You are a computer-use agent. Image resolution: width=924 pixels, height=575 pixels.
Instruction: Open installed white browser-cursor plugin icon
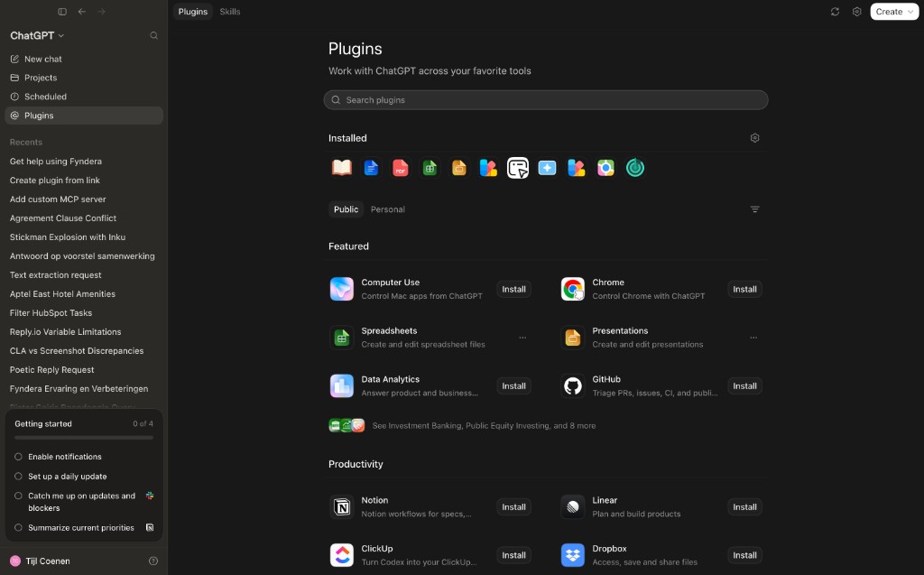tap(518, 168)
